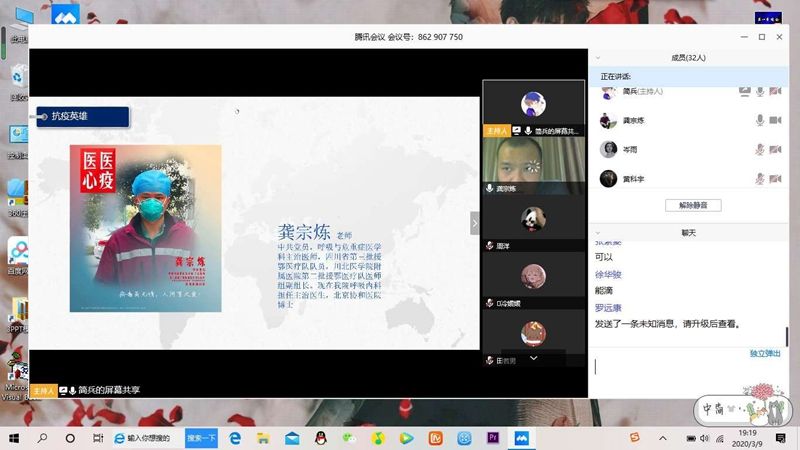Image resolution: width=800 pixels, height=450 pixels.
Task: Open WeChat from the taskbar
Action: (348, 438)
